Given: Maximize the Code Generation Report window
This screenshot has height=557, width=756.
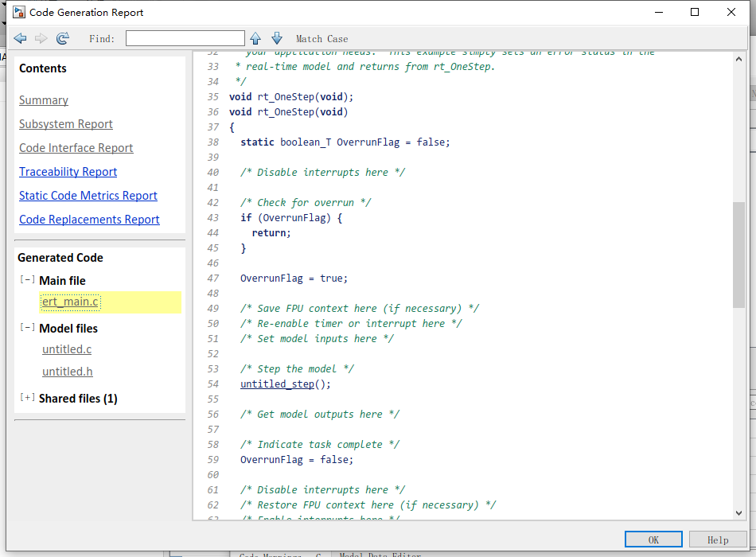Looking at the screenshot, I should tap(695, 12).
